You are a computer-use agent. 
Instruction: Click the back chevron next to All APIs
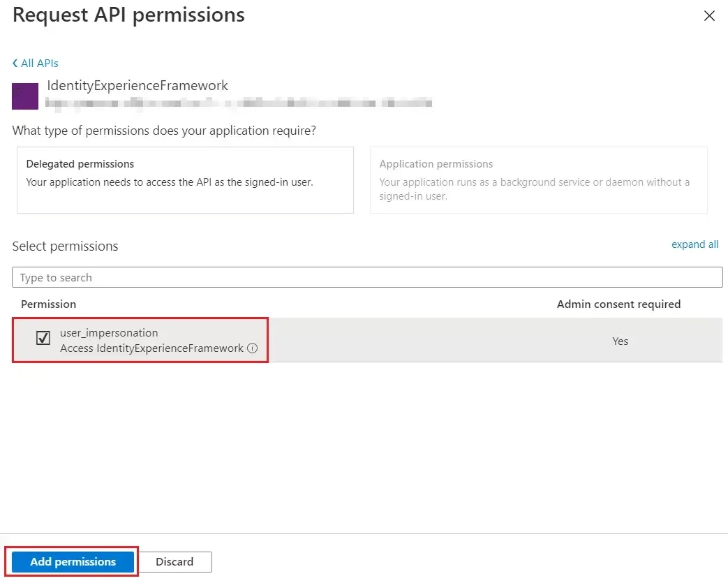[15, 63]
